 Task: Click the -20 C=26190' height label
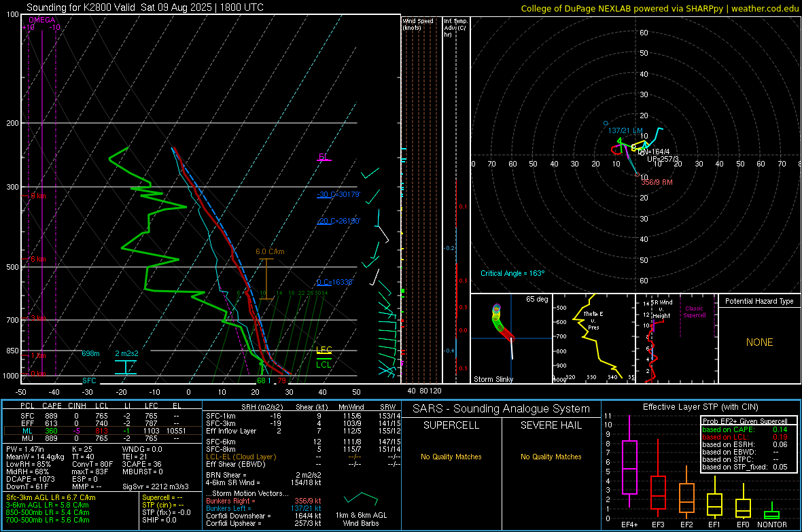pyautogui.click(x=338, y=221)
